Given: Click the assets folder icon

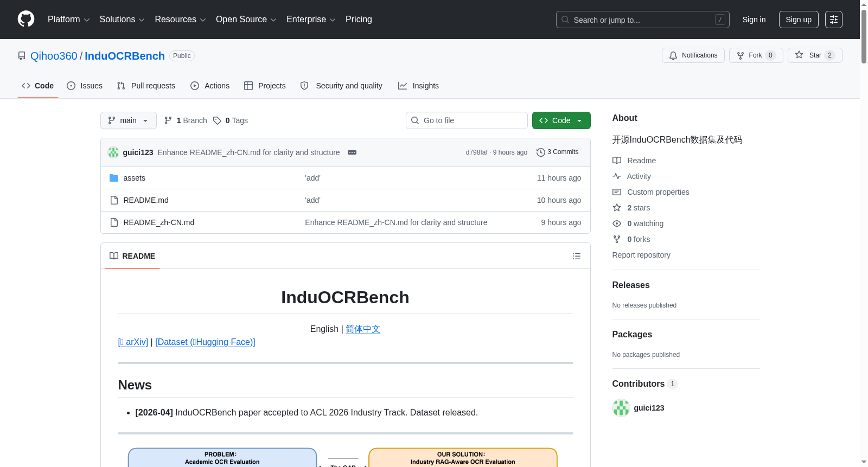Looking at the screenshot, I should point(114,178).
